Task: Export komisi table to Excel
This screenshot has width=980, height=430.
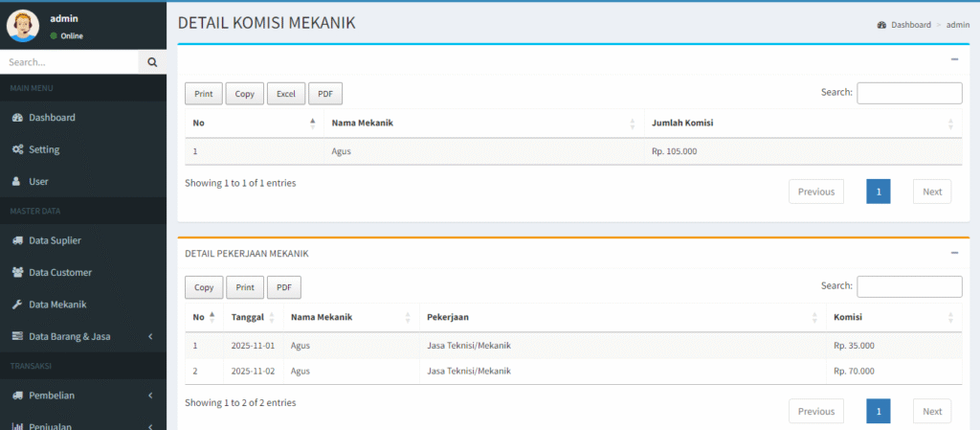Action: pyautogui.click(x=285, y=94)
